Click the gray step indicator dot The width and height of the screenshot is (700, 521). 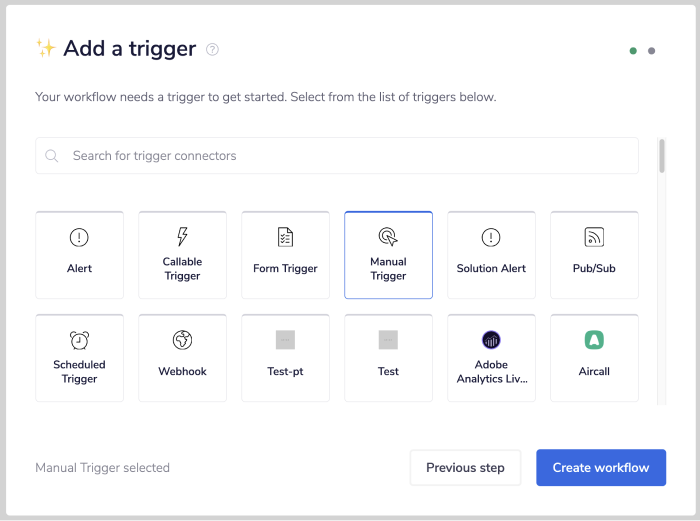652,51
